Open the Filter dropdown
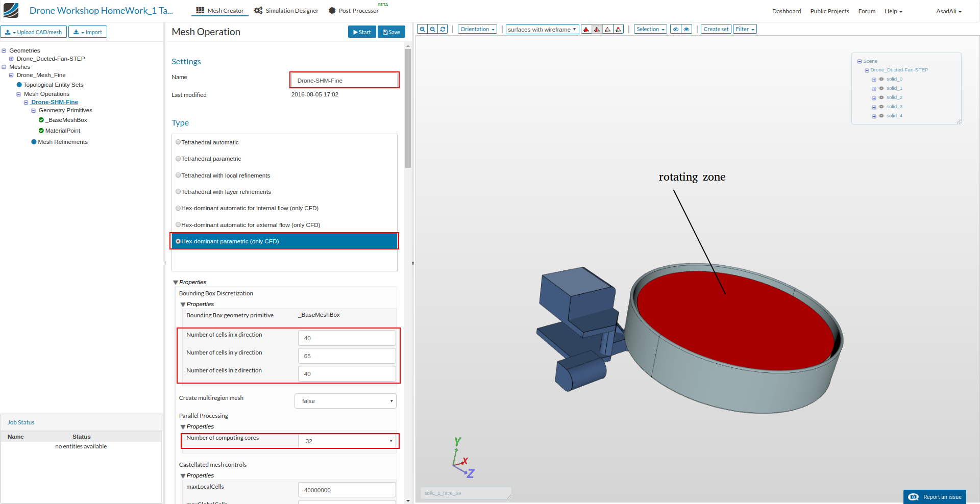Screen dimensions: 980x504 pyautogui.click(x=745, y=29)
